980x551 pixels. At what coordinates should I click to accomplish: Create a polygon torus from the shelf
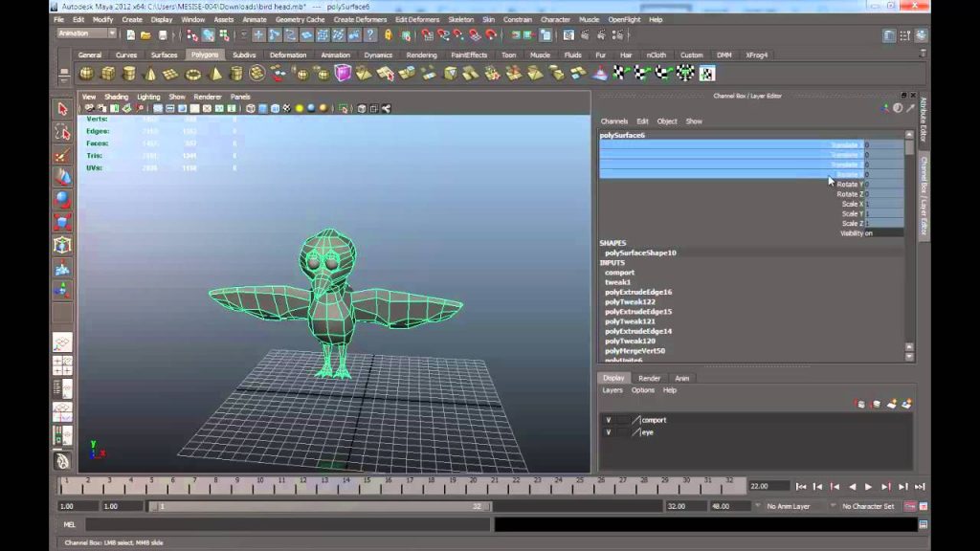(x=193, y=74)
